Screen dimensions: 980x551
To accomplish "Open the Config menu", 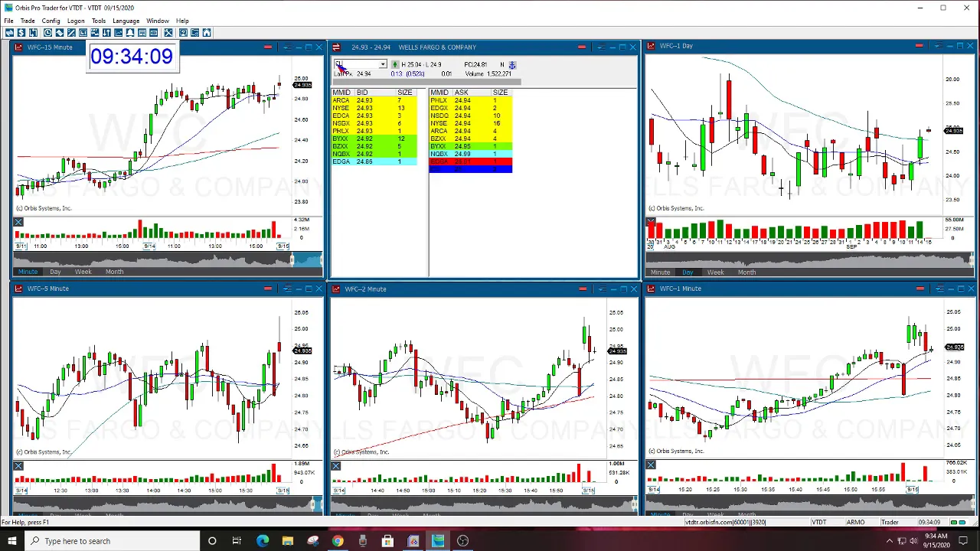I will (x=51, y=21).
